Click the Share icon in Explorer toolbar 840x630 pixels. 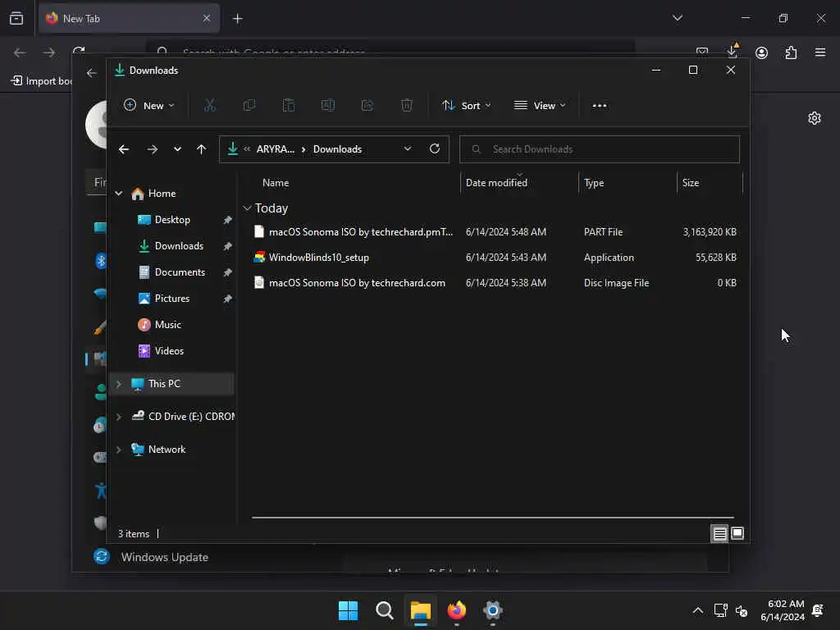coord(367,106)
